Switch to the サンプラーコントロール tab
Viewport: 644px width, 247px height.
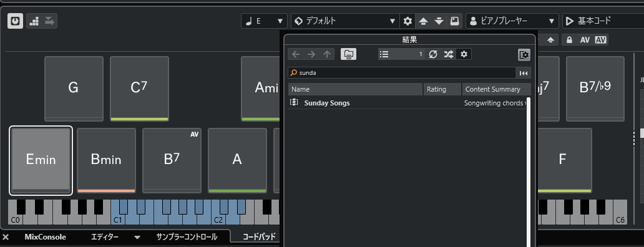coord(187,237)
